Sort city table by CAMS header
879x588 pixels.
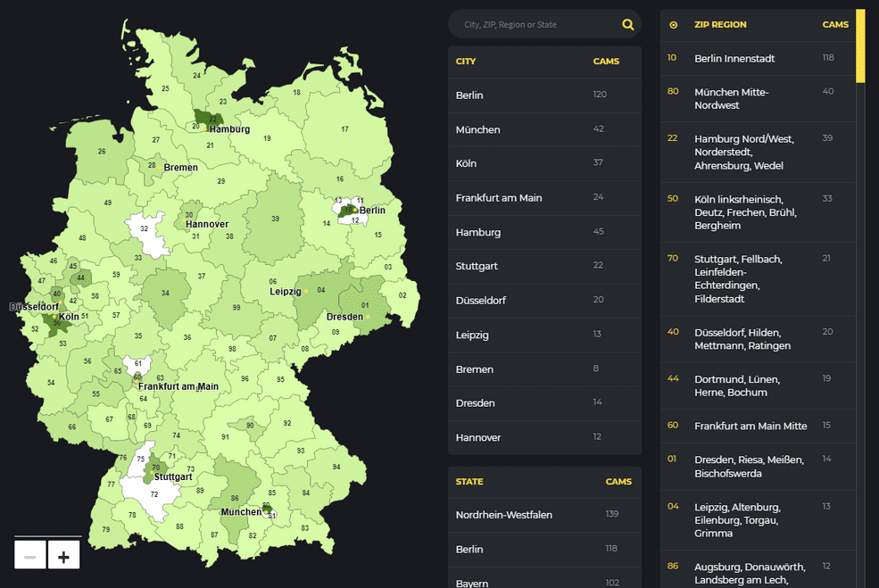tap(606, 62)
